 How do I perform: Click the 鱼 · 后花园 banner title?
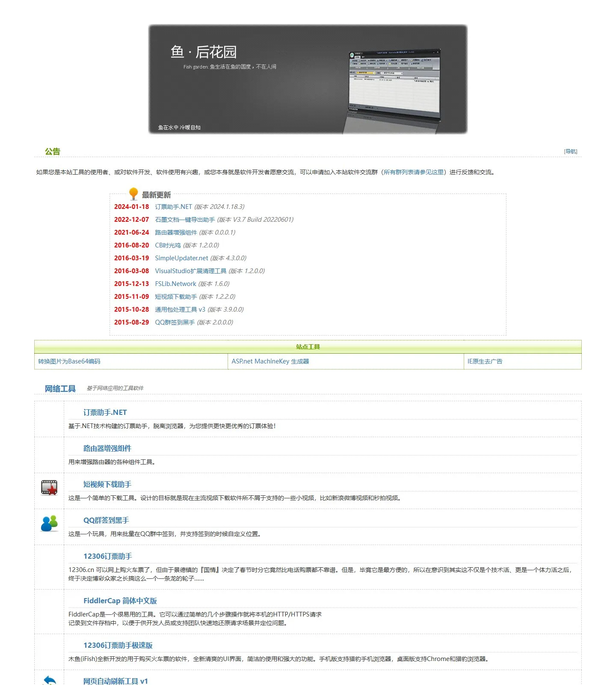coord(204,52)
